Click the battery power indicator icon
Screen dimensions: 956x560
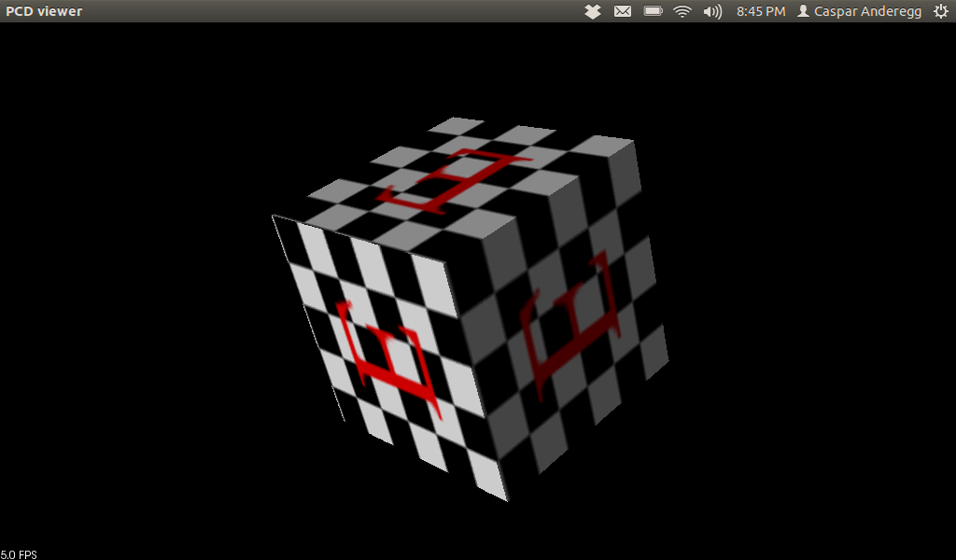tap(653, 11)
